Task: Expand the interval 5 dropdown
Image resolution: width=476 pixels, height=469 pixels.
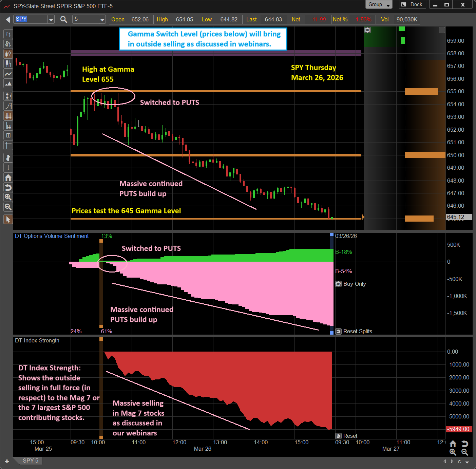Action: click(x=102, y=20)
